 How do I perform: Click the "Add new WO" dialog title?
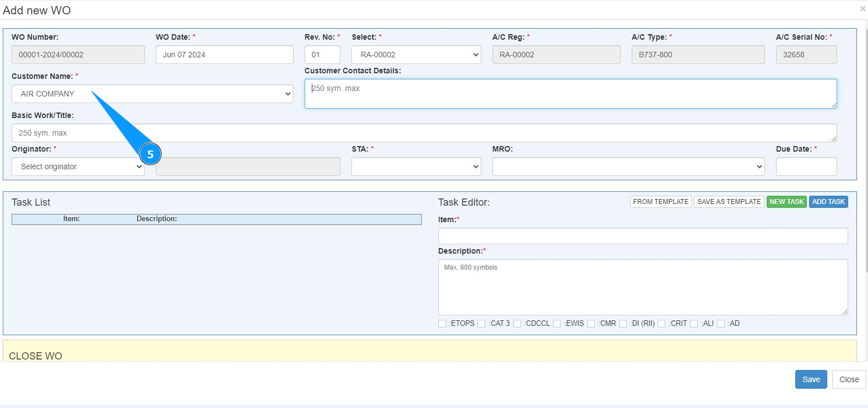(37, 10)
